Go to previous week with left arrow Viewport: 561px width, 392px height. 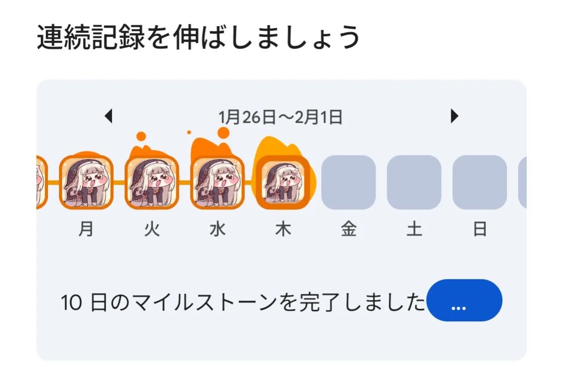(109, 116)
